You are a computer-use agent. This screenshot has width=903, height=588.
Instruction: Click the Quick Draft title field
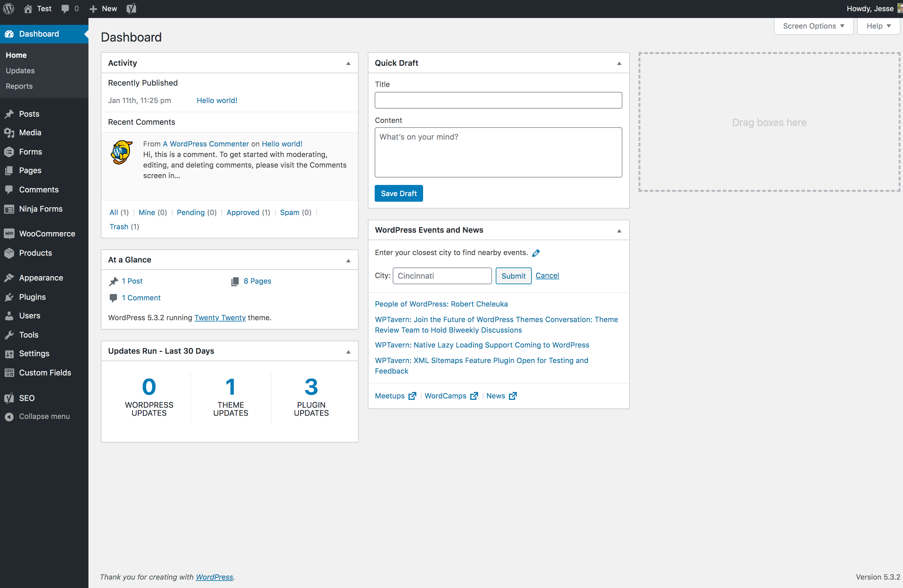pos(498,100)
